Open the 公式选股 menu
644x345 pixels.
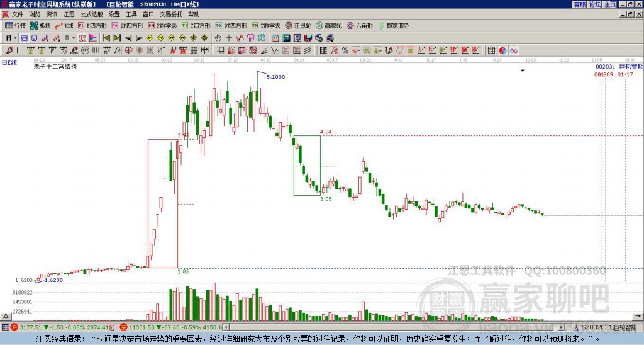92,14
